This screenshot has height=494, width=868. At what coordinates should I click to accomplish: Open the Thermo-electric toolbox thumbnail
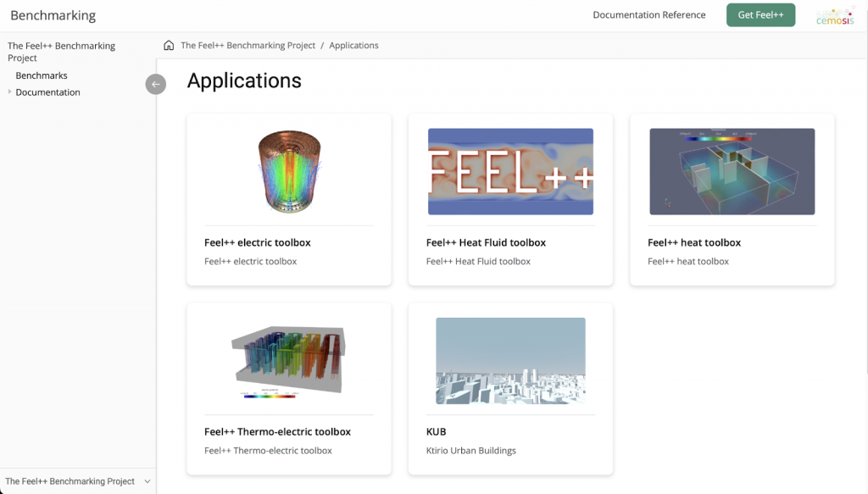[x=288, y=361]
